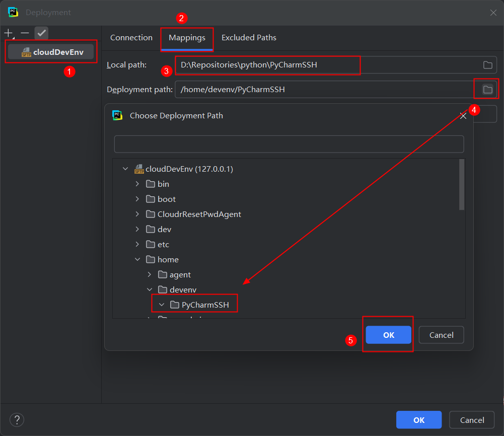Viewport: 504px width, 436px height.
Task: Browse for local path folder icon
Action: 487,64
